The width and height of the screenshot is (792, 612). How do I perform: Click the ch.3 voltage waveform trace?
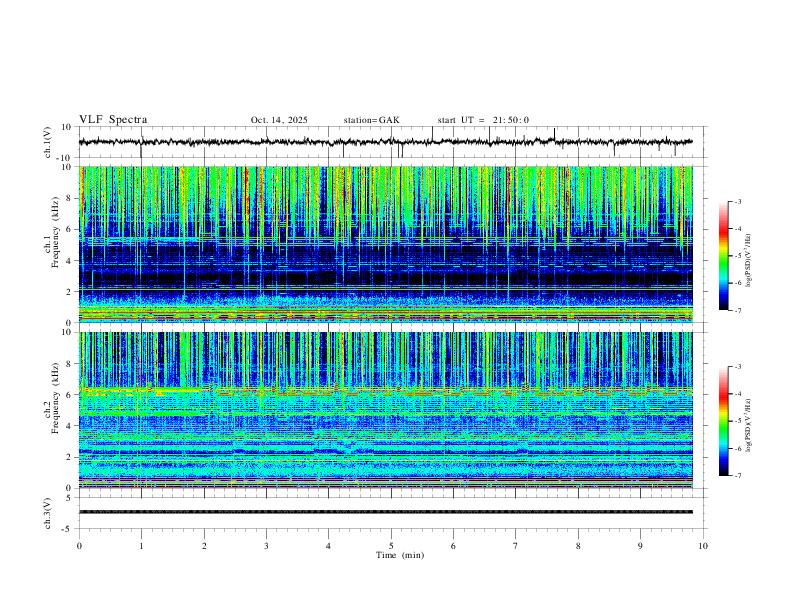coord(386,512)
